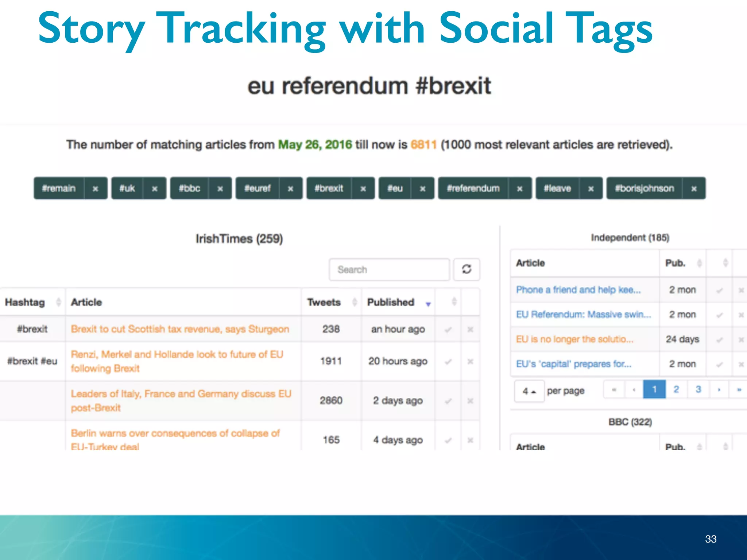Remove the #remain tag filter
747x560 pixels.
pos(96,188)
